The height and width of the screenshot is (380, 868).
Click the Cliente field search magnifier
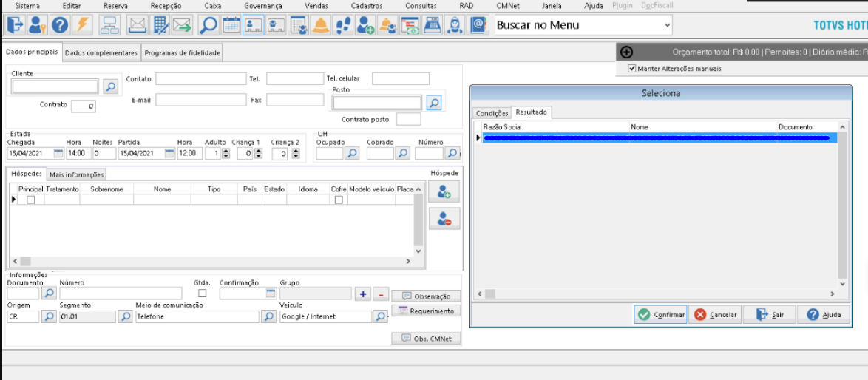tap(111, 86)
